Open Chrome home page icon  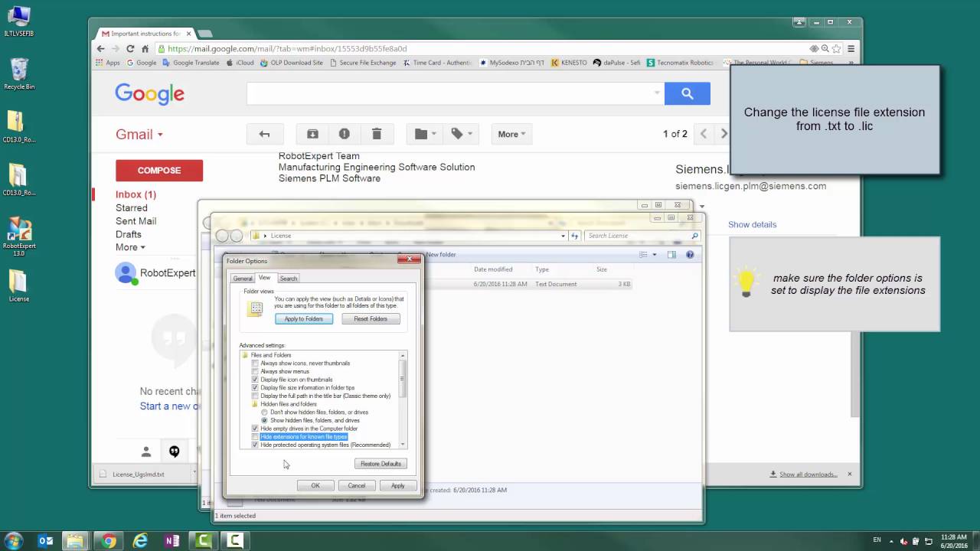tap(145, 48)
